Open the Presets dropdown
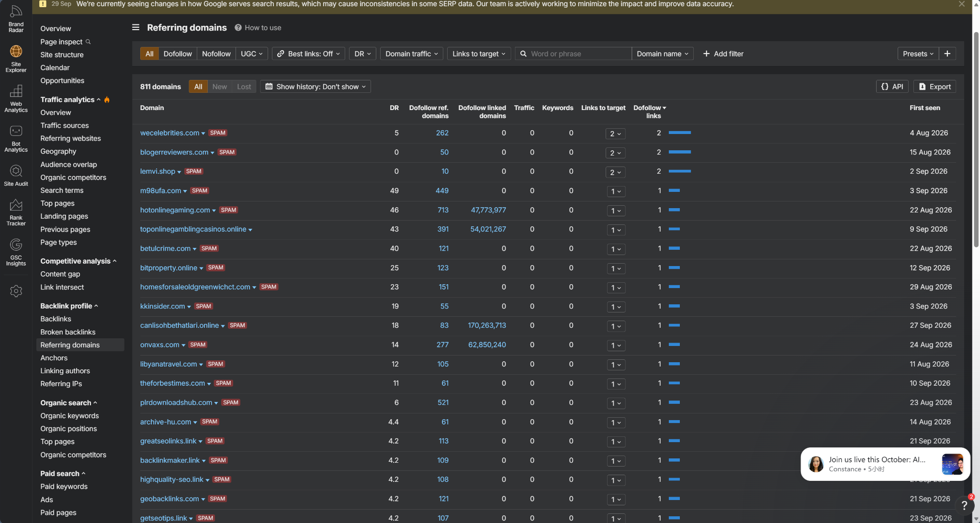This screenshot has width=980, height=523. click(918, 54)
